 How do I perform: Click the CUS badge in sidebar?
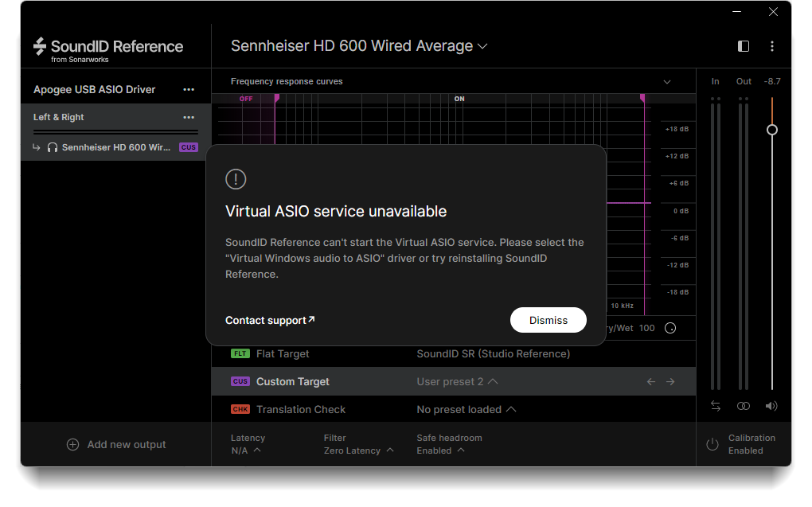189,147
